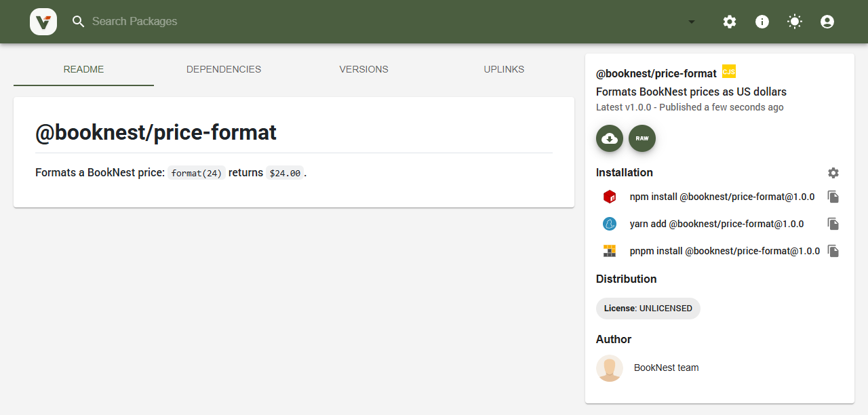Click npm install @booknest/price-format@1.0.0 text
This screenshot has height=415, width=868.
click(722, 197)
